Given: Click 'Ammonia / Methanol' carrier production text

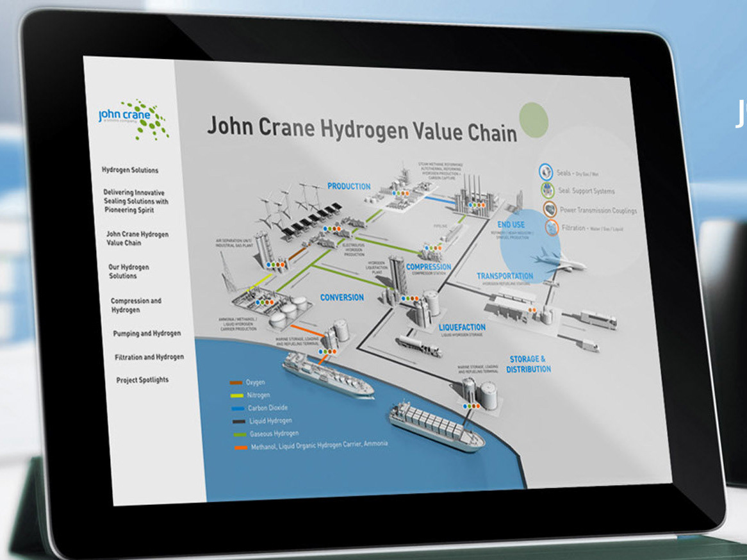Looking at the screenshot, I should [x=238, y=324].
